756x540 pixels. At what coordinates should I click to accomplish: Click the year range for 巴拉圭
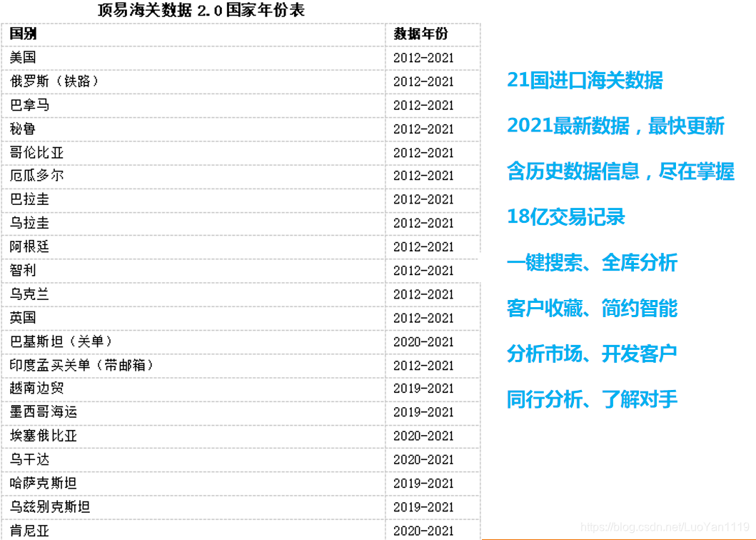pos(423,200)
